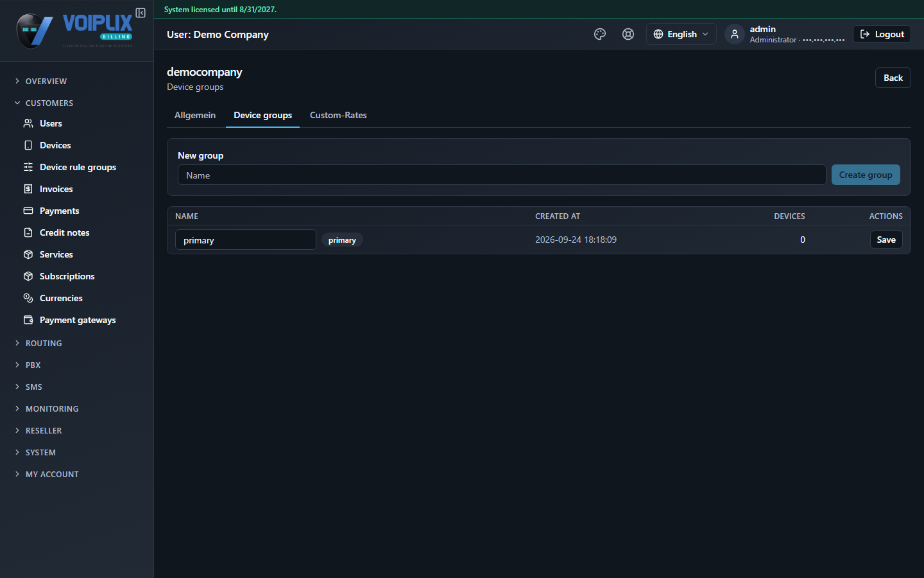This screenshot has height=578, width=924.
Task: Click the Subscriptions package icon
Action: click(x=28, y=276)
